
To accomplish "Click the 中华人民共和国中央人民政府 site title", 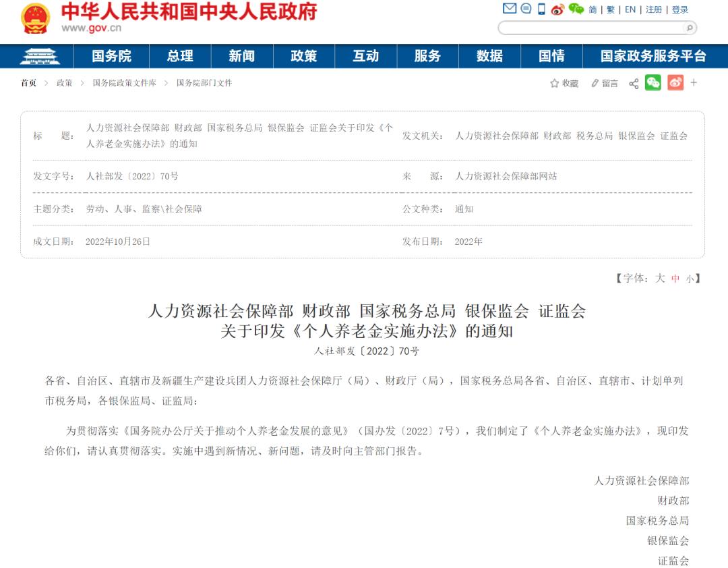I will tap(189, 11).
